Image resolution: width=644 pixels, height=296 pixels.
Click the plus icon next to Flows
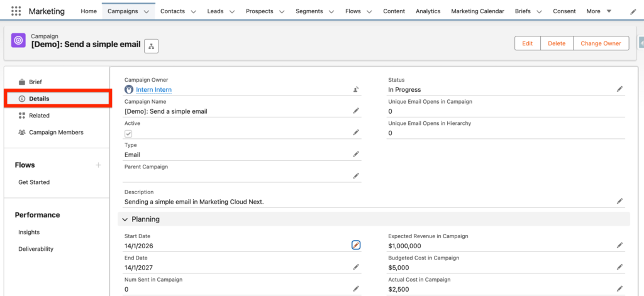coord(98,165)
